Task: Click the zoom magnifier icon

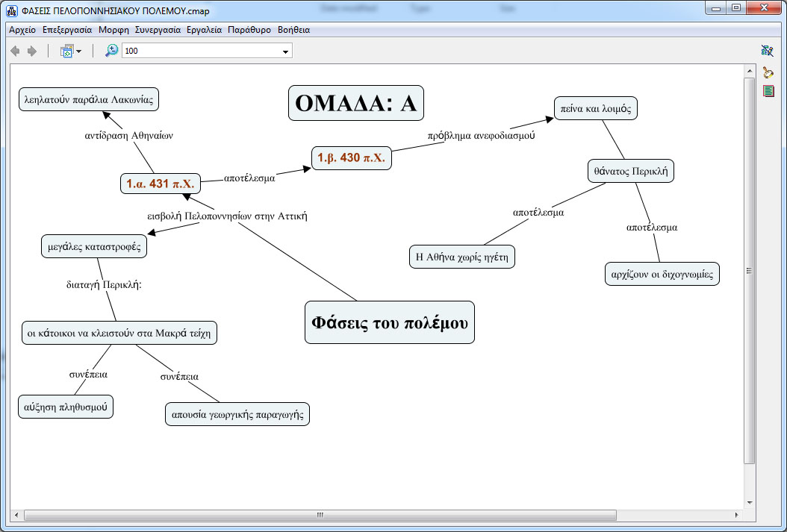Action: click(x=111, y=51)
